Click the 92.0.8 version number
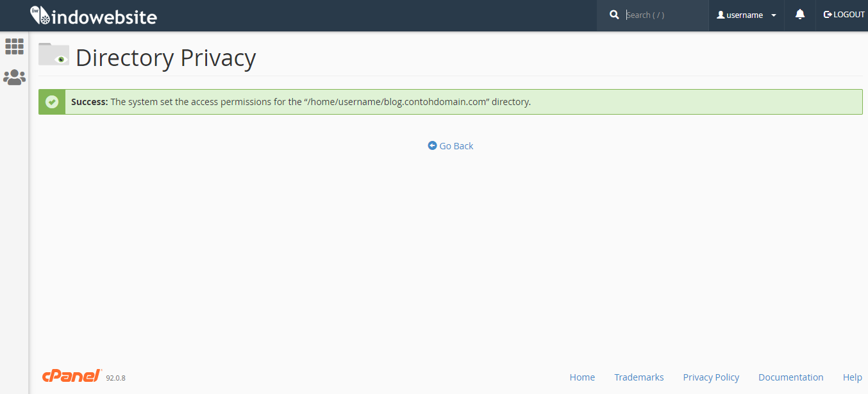This screenshot has width=868, height=394. pos(115,378)
